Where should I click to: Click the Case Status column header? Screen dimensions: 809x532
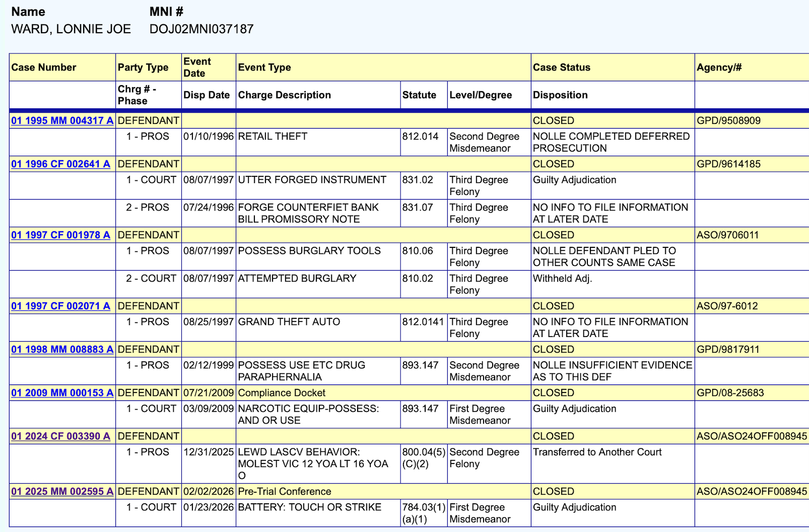click(x=562, y=68)
